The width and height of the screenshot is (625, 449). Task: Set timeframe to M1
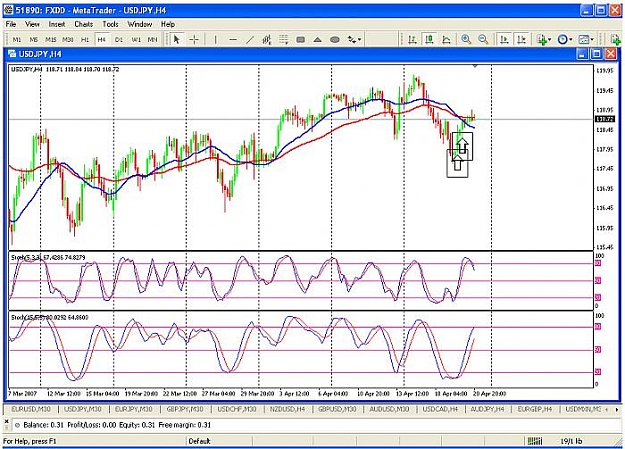coord(17,40)
